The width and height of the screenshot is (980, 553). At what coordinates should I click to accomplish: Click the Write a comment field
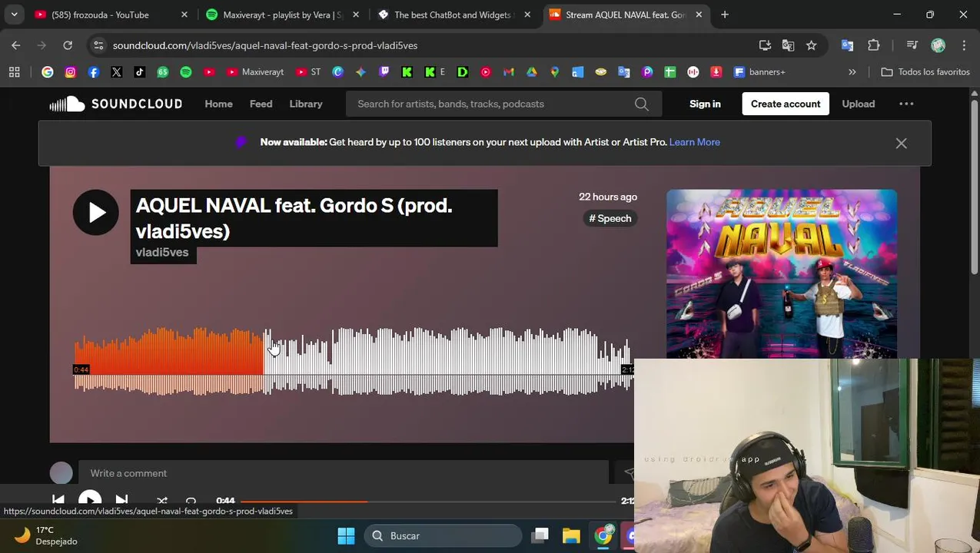point(344,473)
